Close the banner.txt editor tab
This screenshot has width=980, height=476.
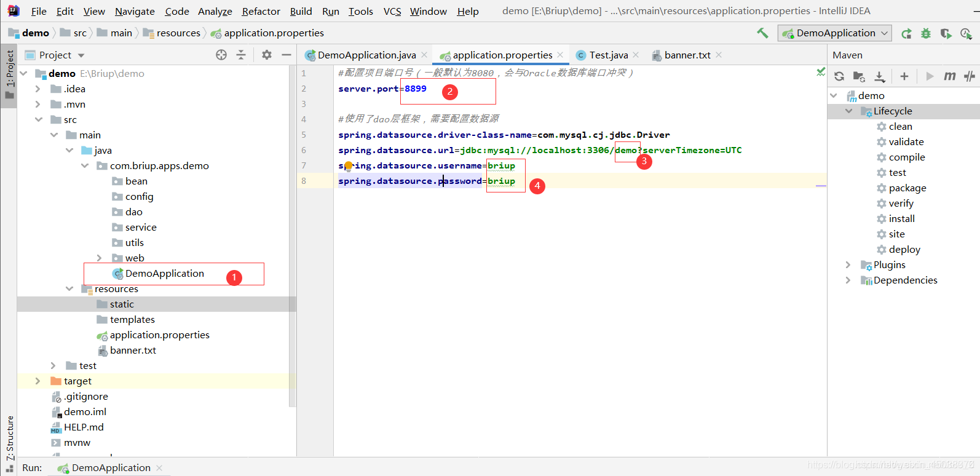(719, 55)
